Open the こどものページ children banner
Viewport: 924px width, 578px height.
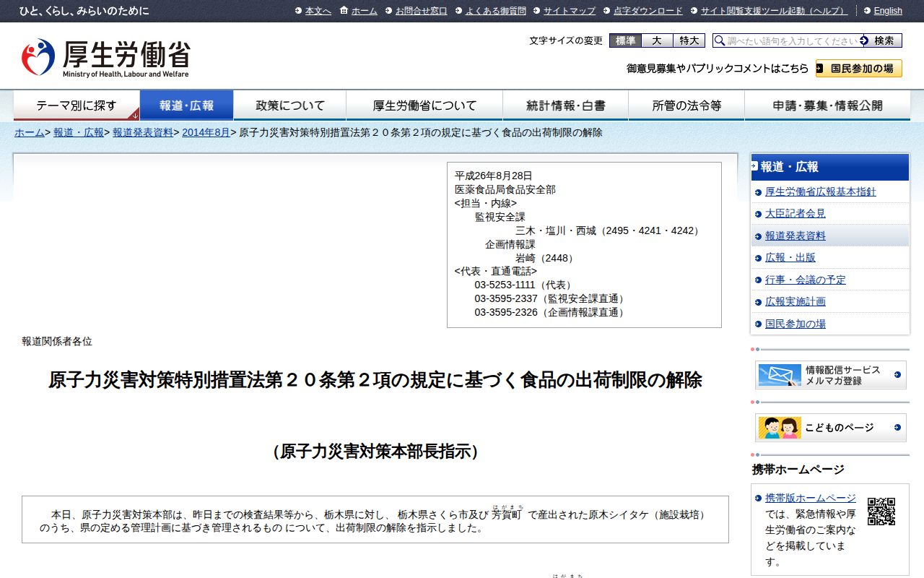831,428
